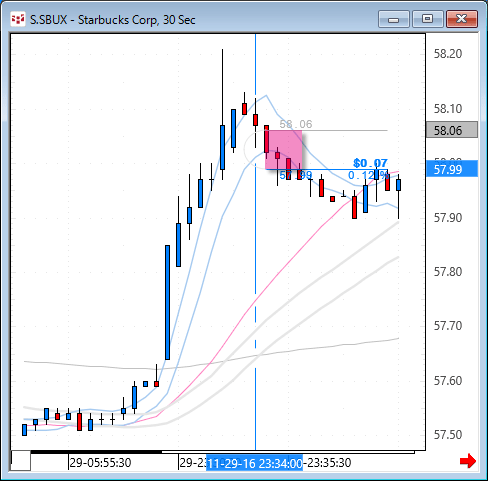488x481 pixels.
Task: Click the pink measurement rectangle
Action: click(284, 150)
